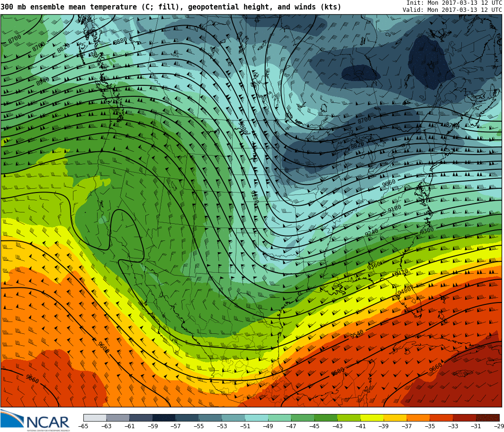Pick the dark green swatch between -45 and -43
This screenshot has width=504, height=432.
click(326, 417)
